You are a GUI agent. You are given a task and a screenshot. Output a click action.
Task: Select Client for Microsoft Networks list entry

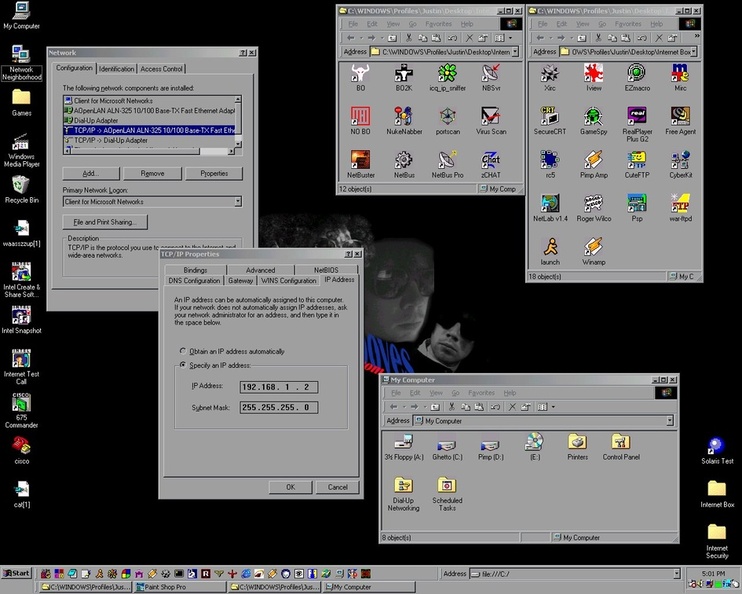(x=149, y=100)
